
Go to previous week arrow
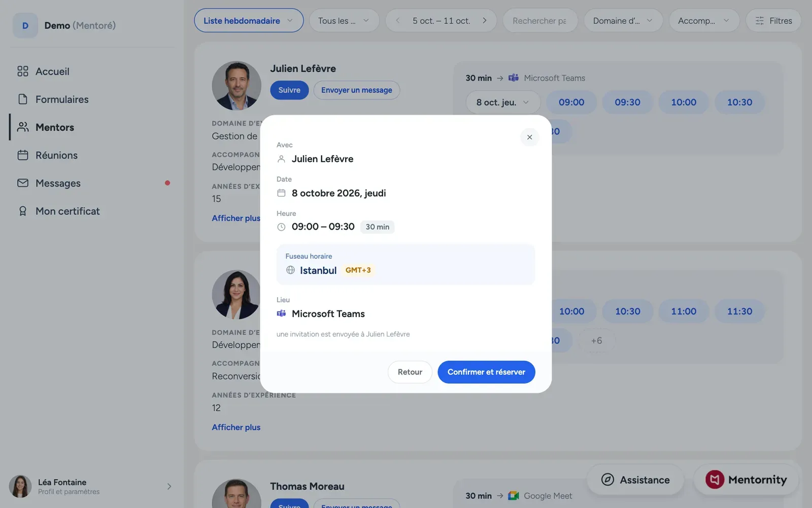[398, 21]
